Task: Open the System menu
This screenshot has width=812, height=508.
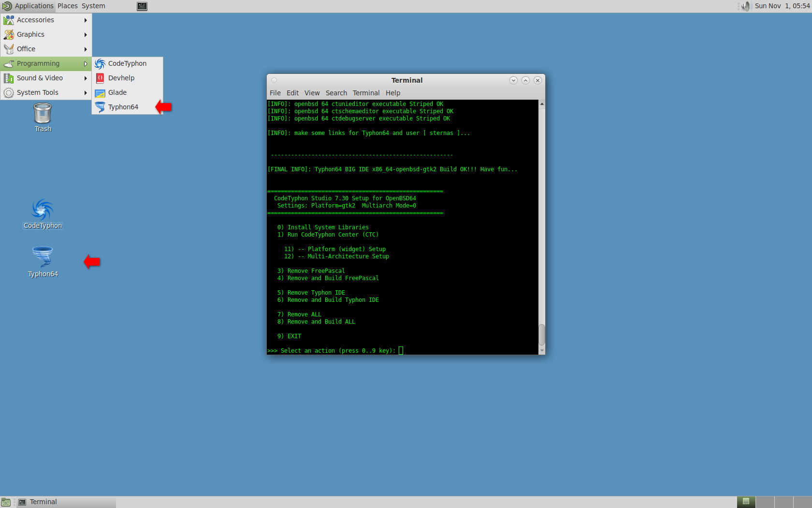Action: click(x=93, y=6)
